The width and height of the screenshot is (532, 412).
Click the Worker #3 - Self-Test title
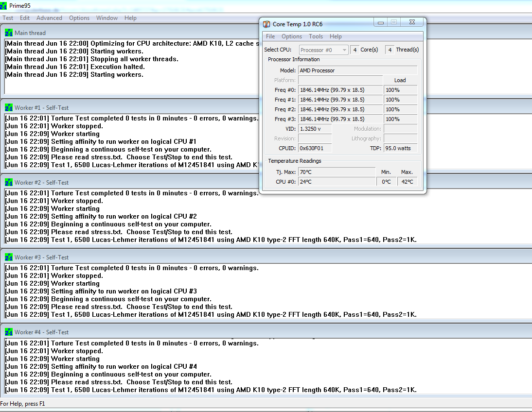41,257
